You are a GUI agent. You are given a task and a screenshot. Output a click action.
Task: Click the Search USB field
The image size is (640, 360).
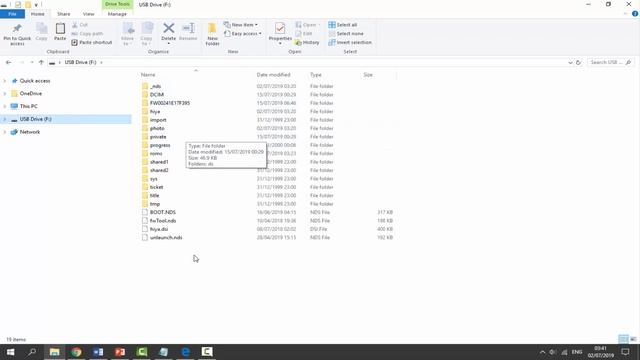610,62
